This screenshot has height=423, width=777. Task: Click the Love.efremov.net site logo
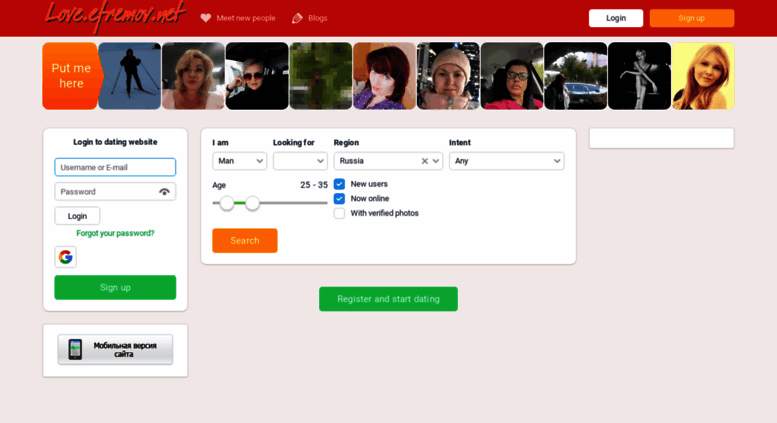coord(114,16)
